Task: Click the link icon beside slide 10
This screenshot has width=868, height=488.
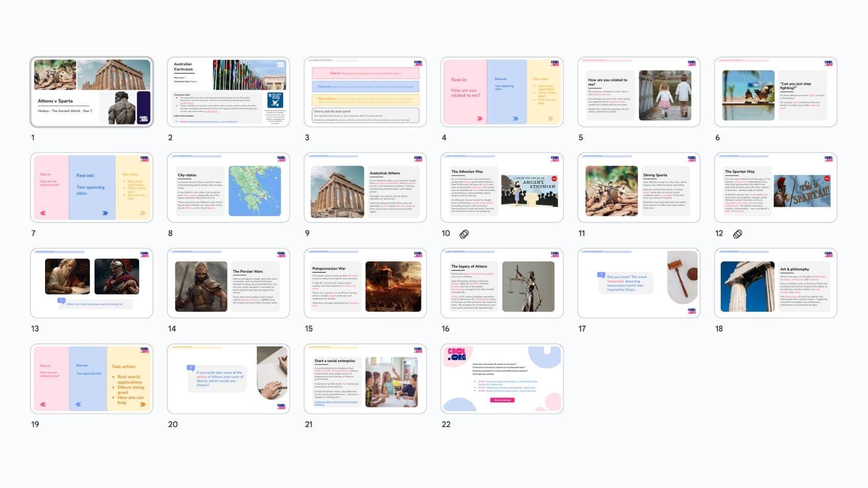Action: tap(464, 234)
